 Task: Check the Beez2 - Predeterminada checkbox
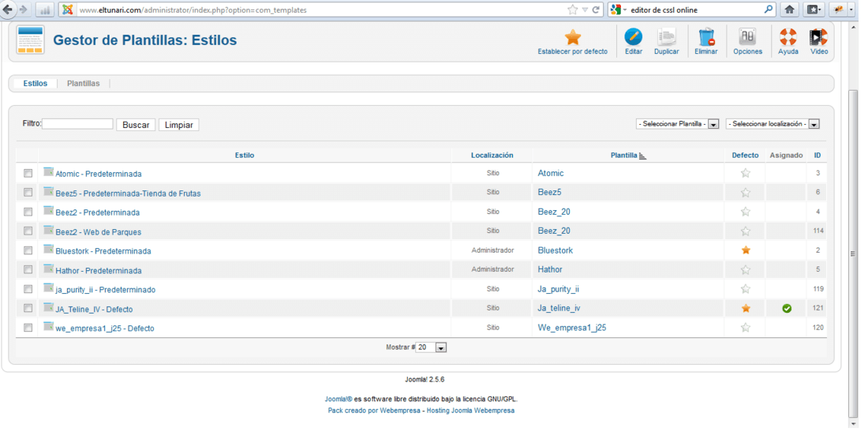pos(28,212)
